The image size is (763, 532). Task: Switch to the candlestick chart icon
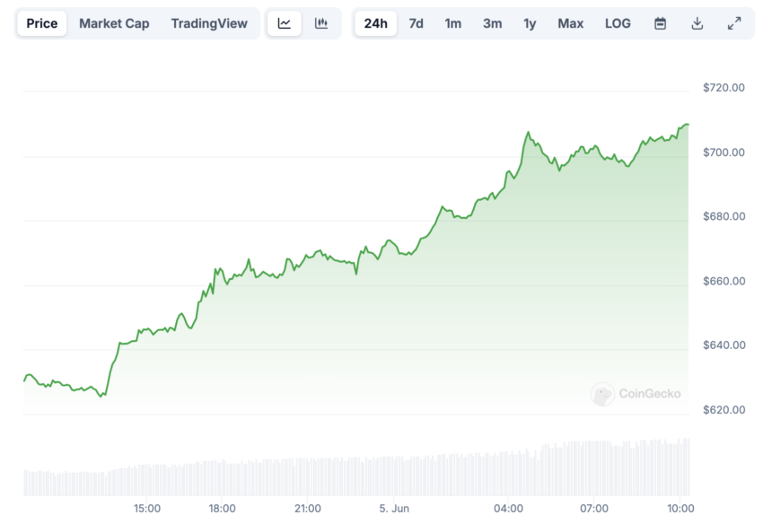(x=321, y=22)
